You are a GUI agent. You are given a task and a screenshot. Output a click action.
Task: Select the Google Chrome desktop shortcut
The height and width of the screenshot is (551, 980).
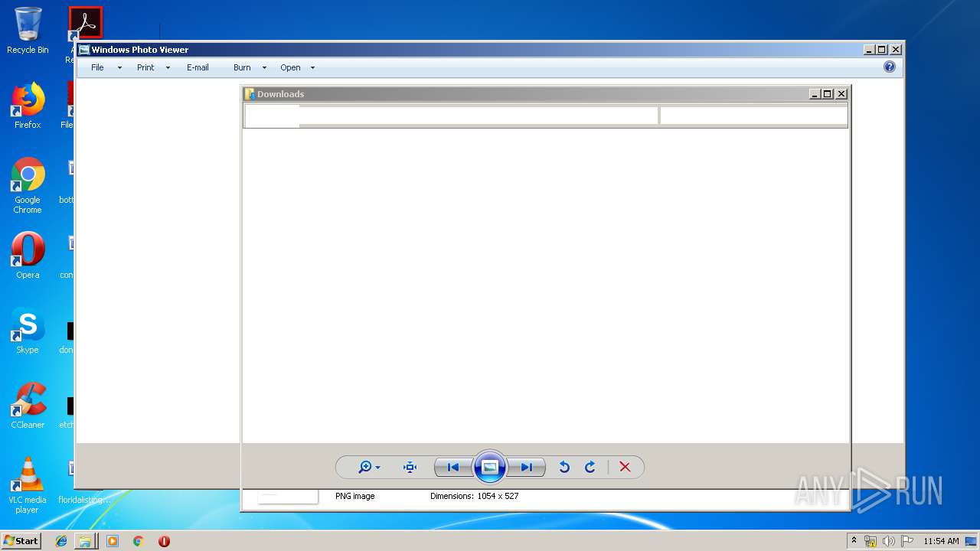(x=28, y=186)
